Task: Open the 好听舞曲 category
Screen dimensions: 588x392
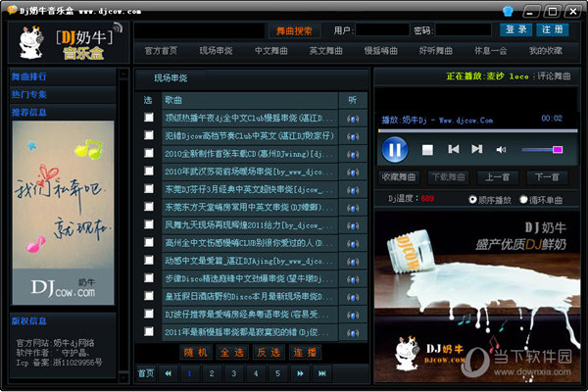Action: (x=436, y=51)
